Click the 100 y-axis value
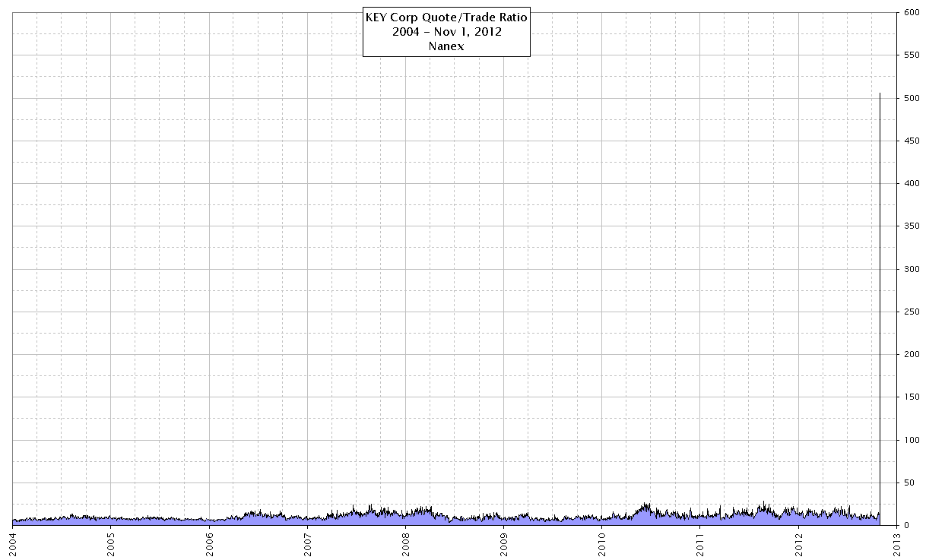Screen dimensions: 926x560 912,440
